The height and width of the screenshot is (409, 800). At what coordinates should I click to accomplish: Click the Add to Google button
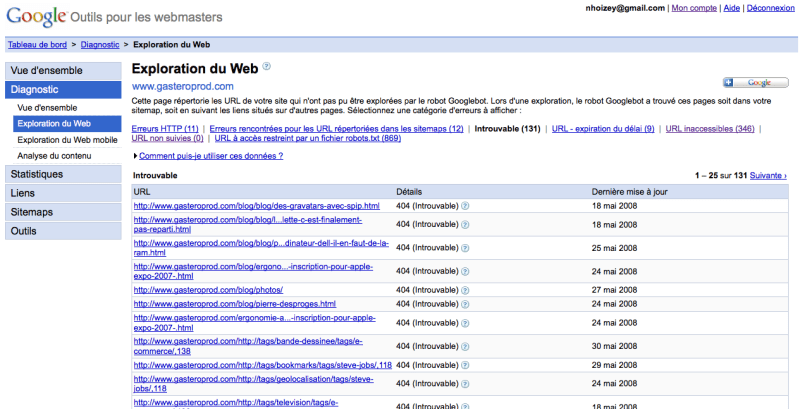click(755, 83)
